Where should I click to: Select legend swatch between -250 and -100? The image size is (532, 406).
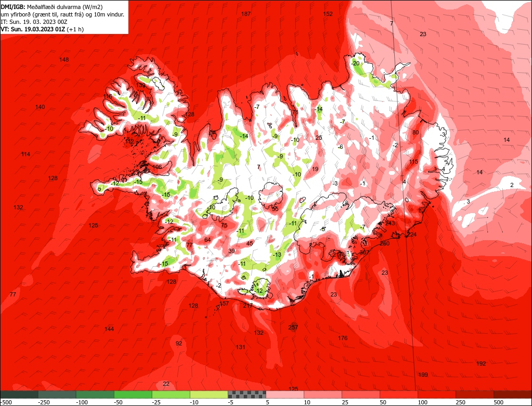[57, 394]
